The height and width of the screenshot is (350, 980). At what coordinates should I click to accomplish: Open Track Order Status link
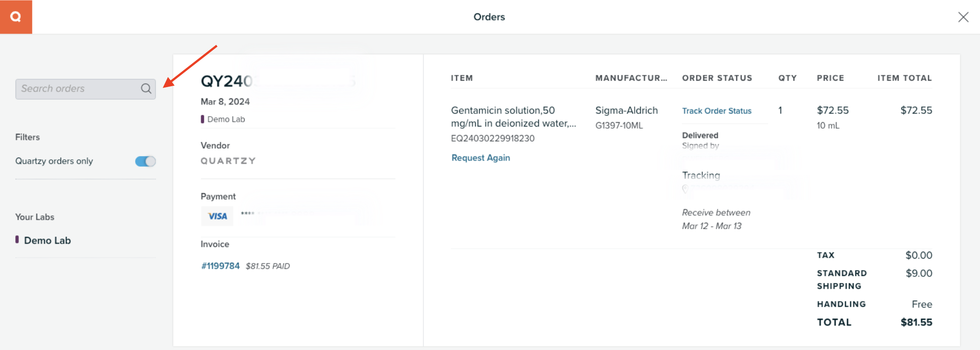[717, 111]
